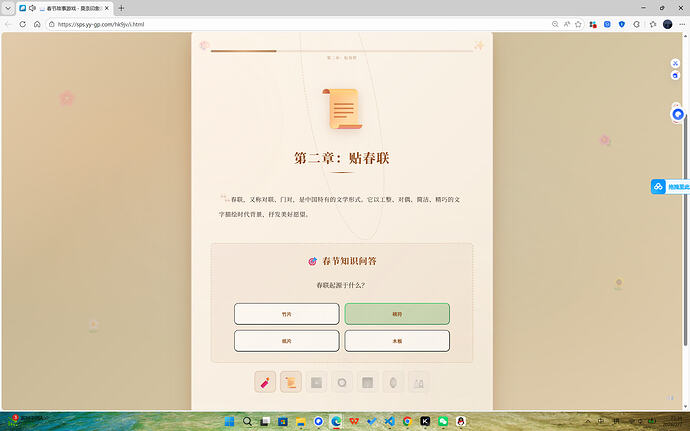
Task: Open the WeChat taskbar icon
Action: [443, 422]
